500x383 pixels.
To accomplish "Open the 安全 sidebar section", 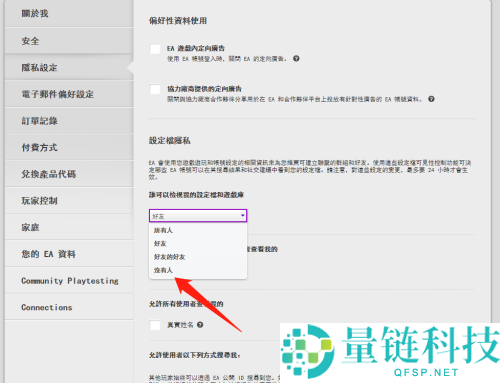I will pos(69,41).
